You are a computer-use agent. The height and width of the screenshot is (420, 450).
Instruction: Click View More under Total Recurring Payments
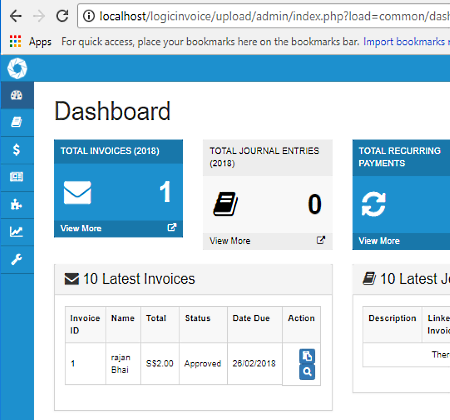pos(379,241)
